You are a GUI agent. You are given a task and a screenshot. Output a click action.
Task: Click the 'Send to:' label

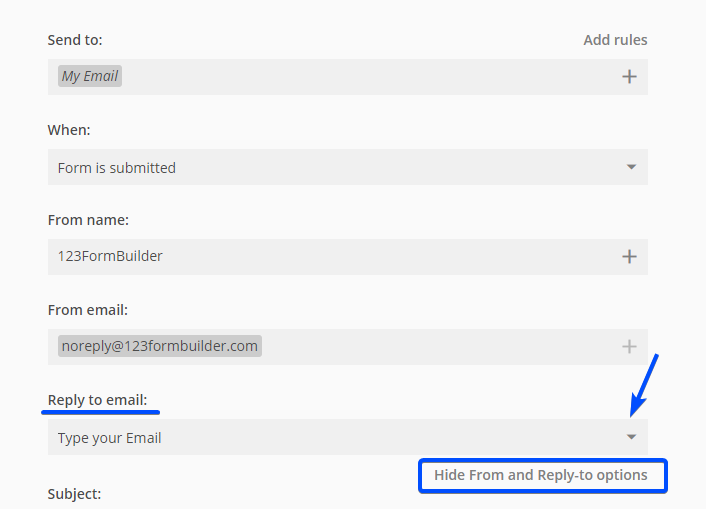click(x=75, y=40)
